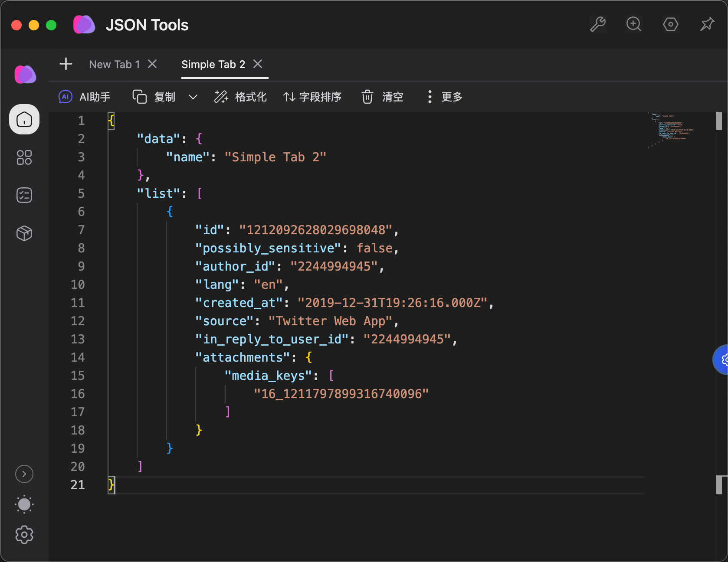Click line number 14 in gutter
This screenshot has height=562, width=728.
78,357
